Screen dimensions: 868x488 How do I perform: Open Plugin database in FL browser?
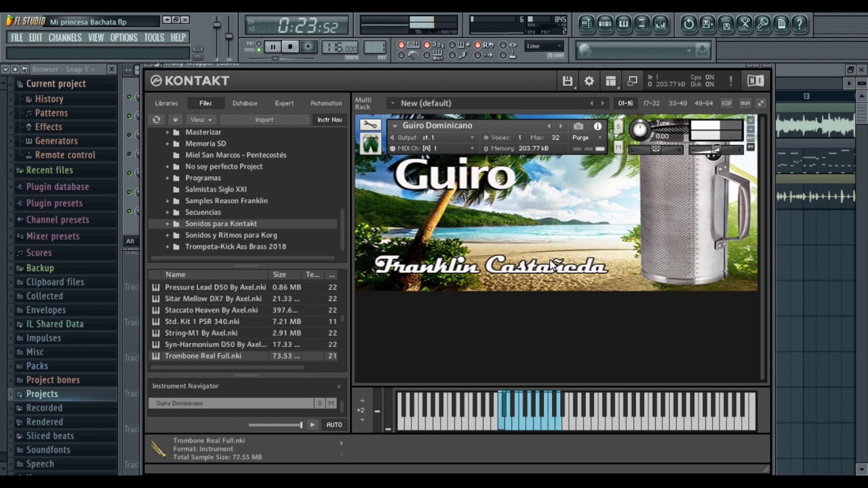pyautogui.click(x=58, y=186)
